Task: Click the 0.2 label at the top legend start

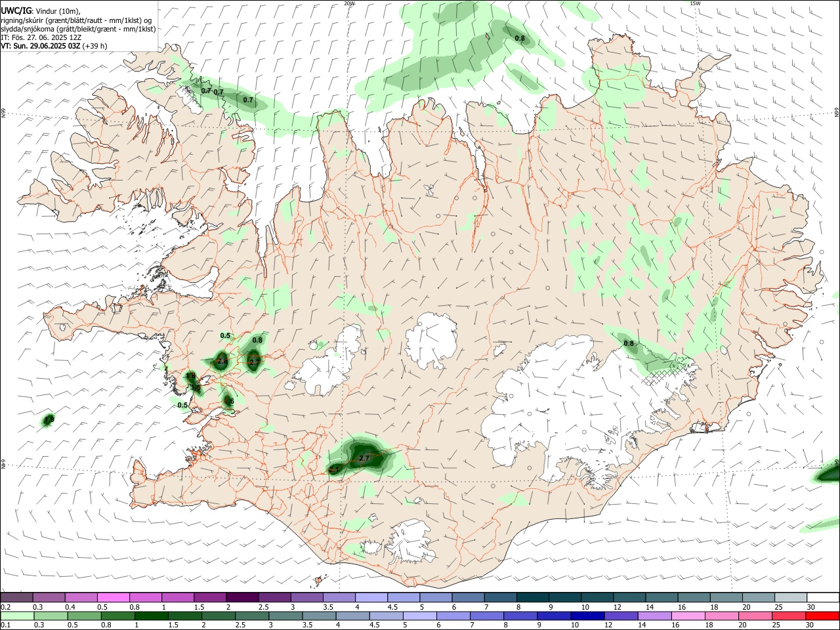Action: click(5, 607)
